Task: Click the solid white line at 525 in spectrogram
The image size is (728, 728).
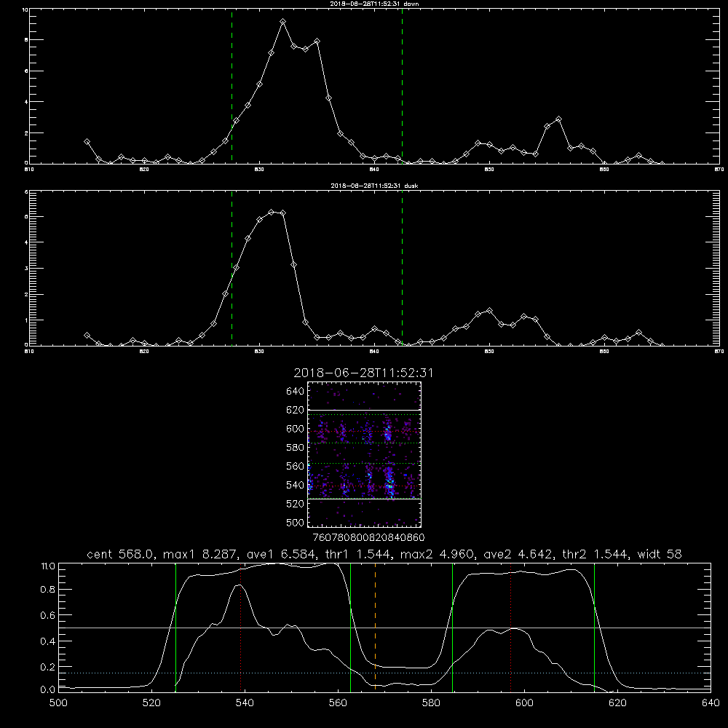Action: pos(365,499)
